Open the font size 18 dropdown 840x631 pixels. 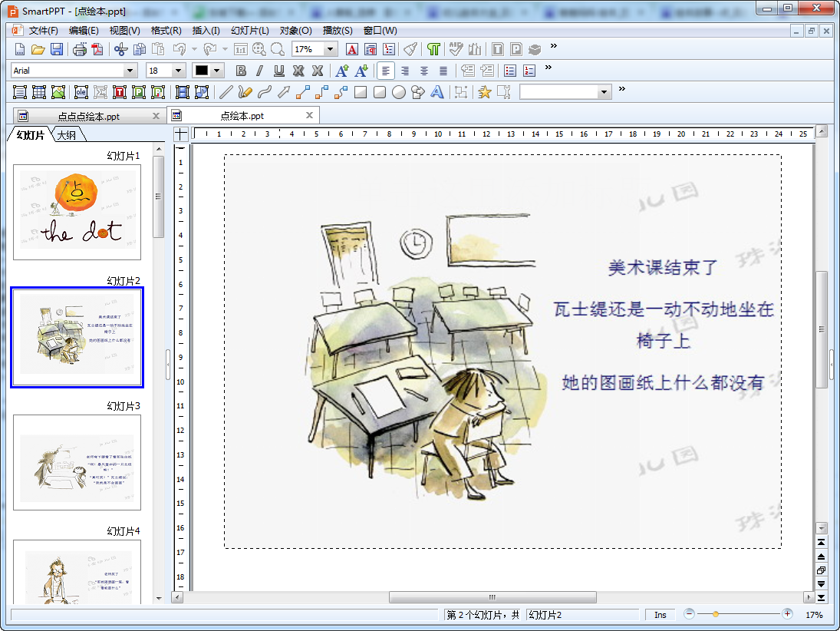click(179, 71)
